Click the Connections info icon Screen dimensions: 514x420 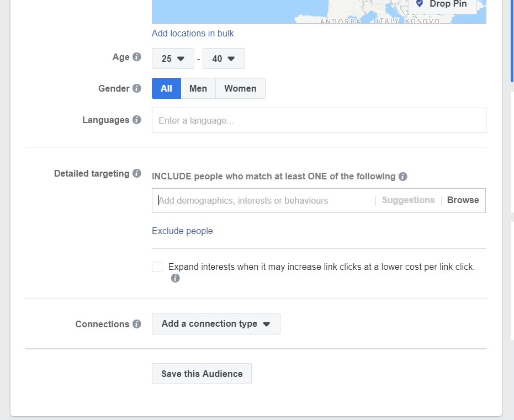pyautogui.click(x=137, y=324)
